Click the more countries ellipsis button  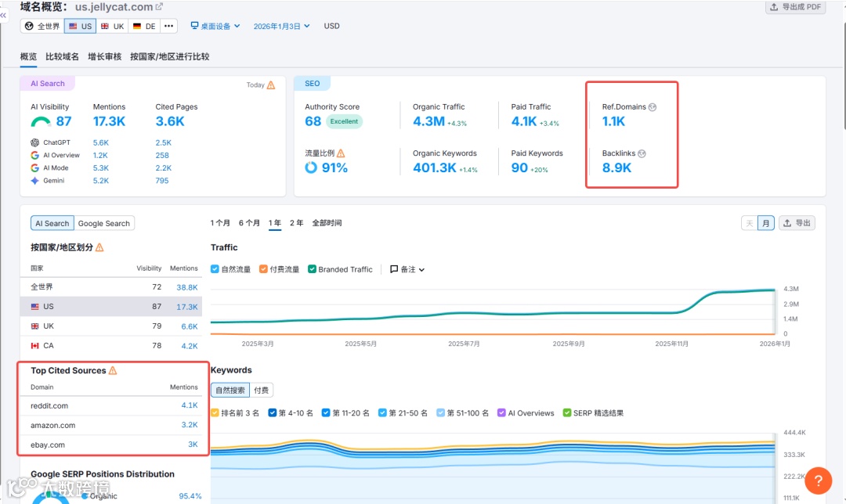pos(169,26)
